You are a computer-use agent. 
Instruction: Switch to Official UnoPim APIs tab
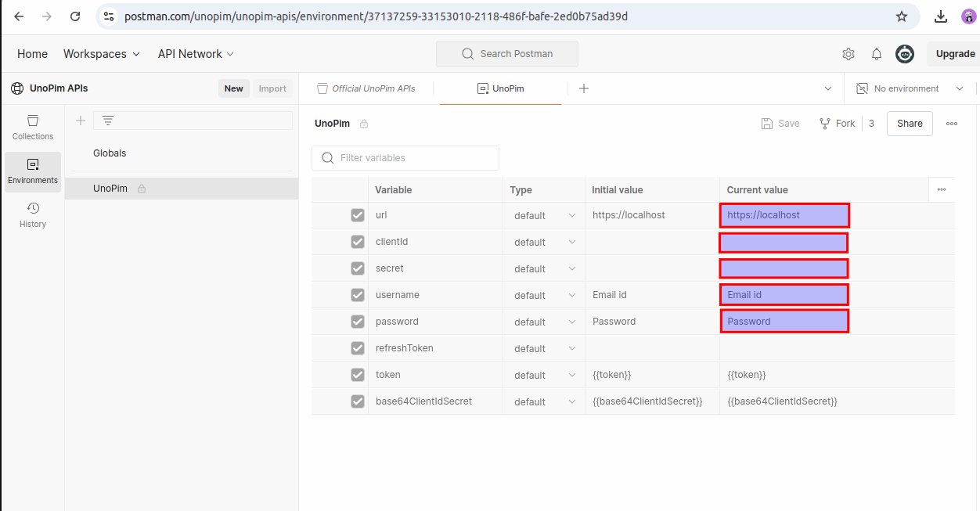pos(366,88)
